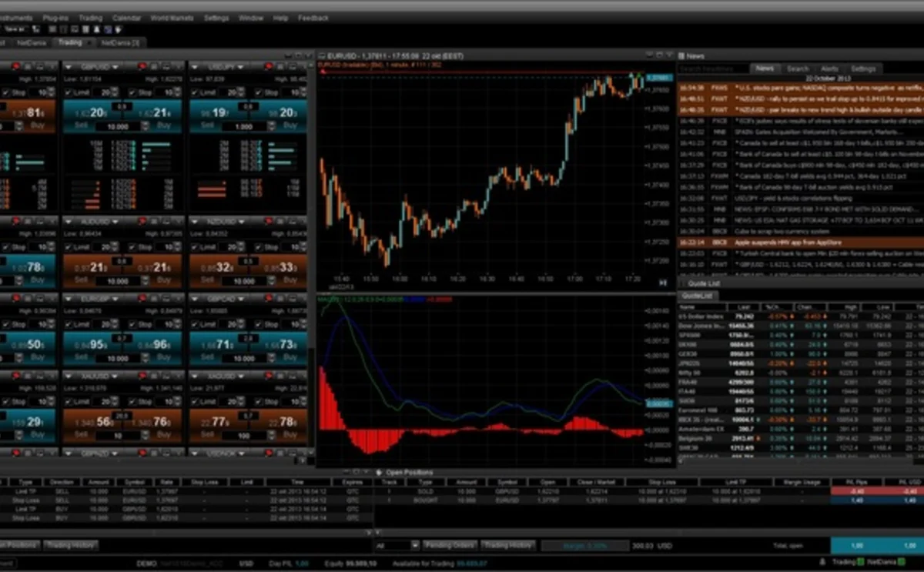Click the chart icon on the USDJPY tile header

(x=280, y=66)
